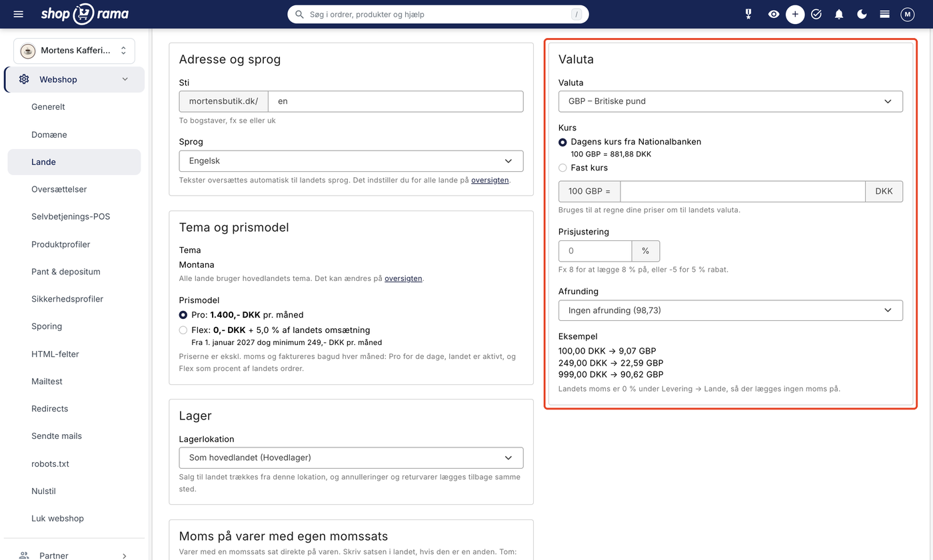Screen dimensions: 933x560
Task: Click the Mortens Kafferi shop logo thumbnail
Action: pyautogui.click(x=28, y=51)
